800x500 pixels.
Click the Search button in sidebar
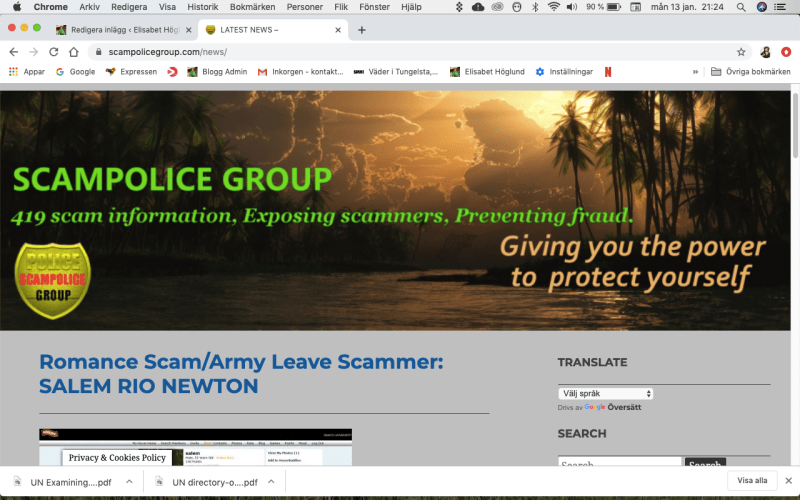pos(705,462)
